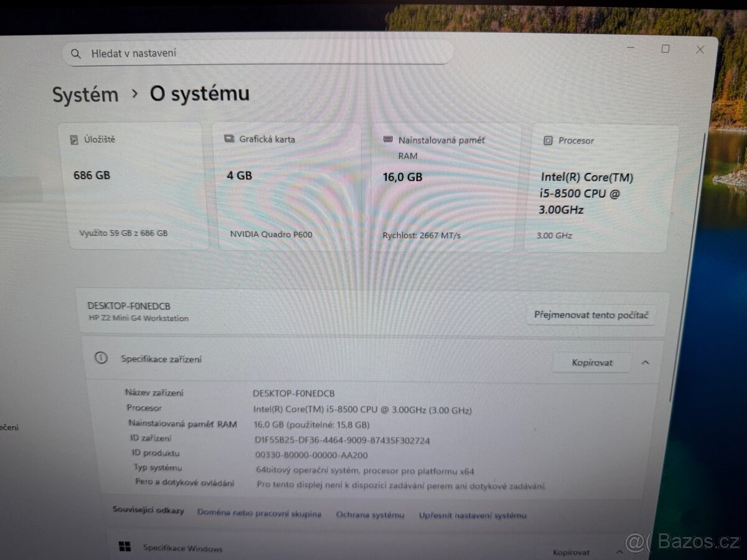Click the search magnifier icon in settings
This screenshot has width=747, height=560.
click(x=75, y=54)
